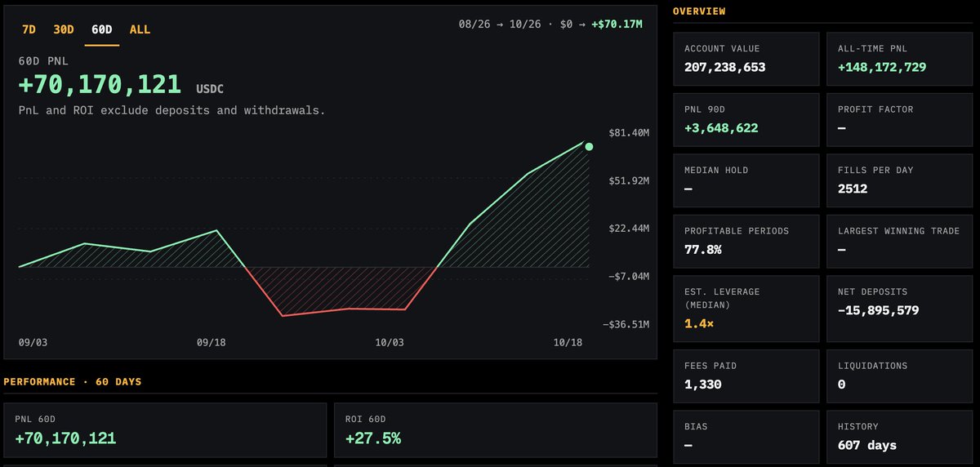
Task: Click the Net Deposits card −15,895,579
Action: [900, 309]
